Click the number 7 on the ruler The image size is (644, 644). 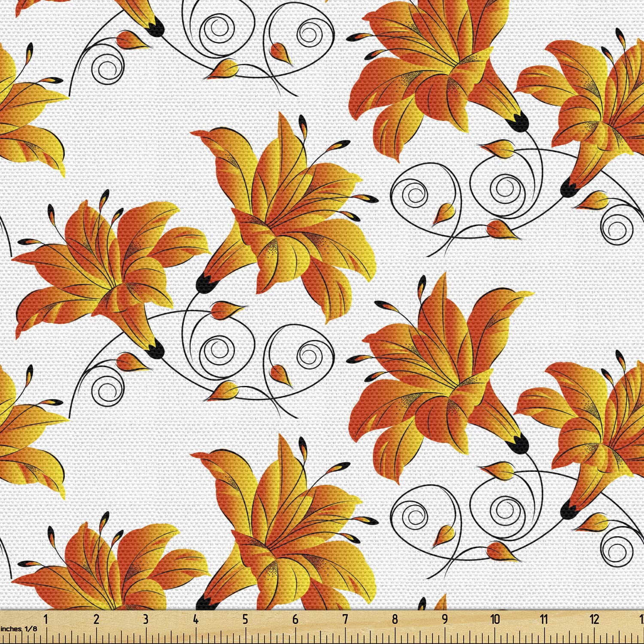click(x=345, y=620)
